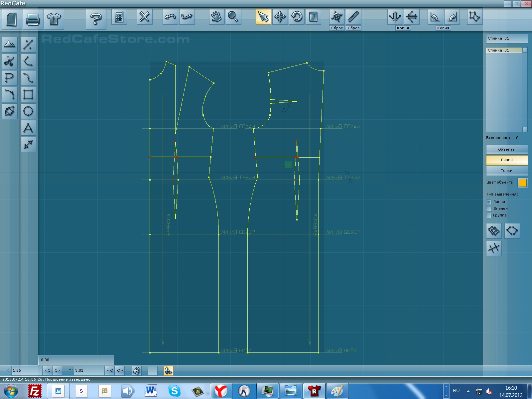Pick the rectangle drawing tool
Image resolution: width=532 pixels, height=399 pixels.
pyautogui.click(x=28, y=94)
